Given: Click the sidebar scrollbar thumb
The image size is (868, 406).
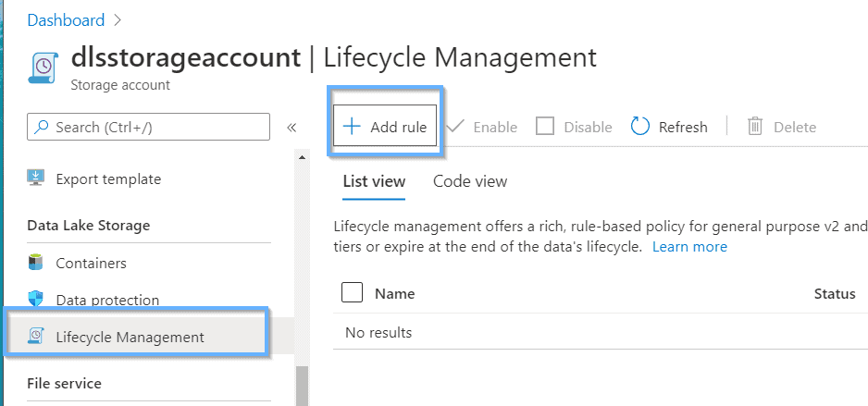Looking at the screenshot, I should coord(302,386).
